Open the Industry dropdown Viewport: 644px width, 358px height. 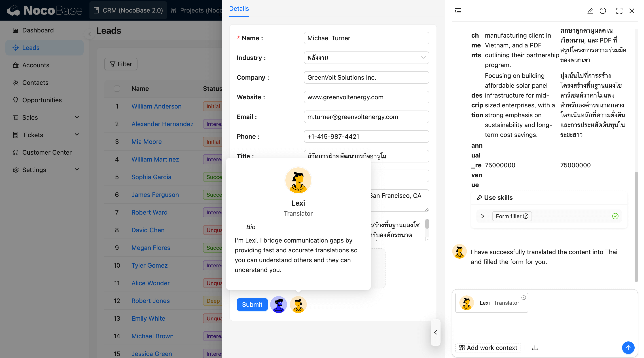366,58
